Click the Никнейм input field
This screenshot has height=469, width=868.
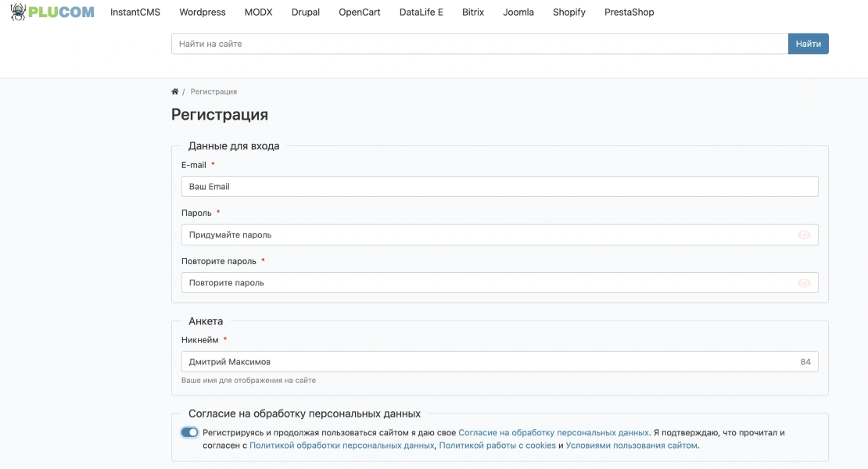click(500, 362)
